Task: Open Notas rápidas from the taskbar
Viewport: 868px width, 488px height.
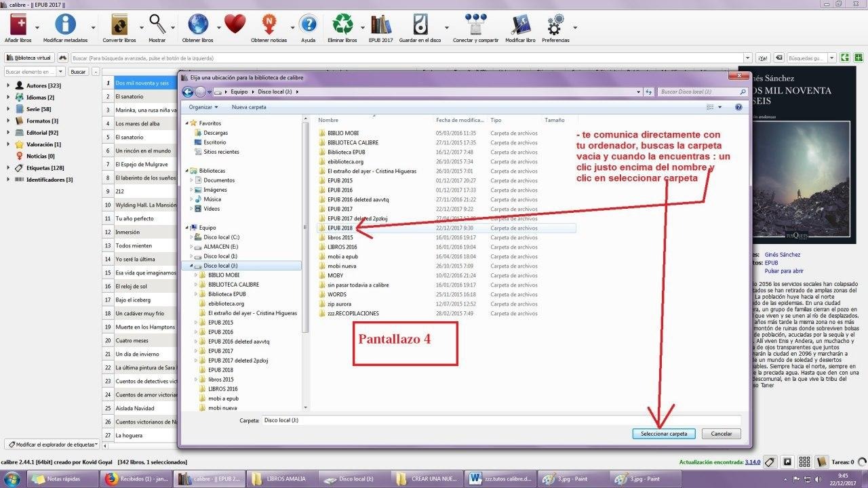Action: 63,479
